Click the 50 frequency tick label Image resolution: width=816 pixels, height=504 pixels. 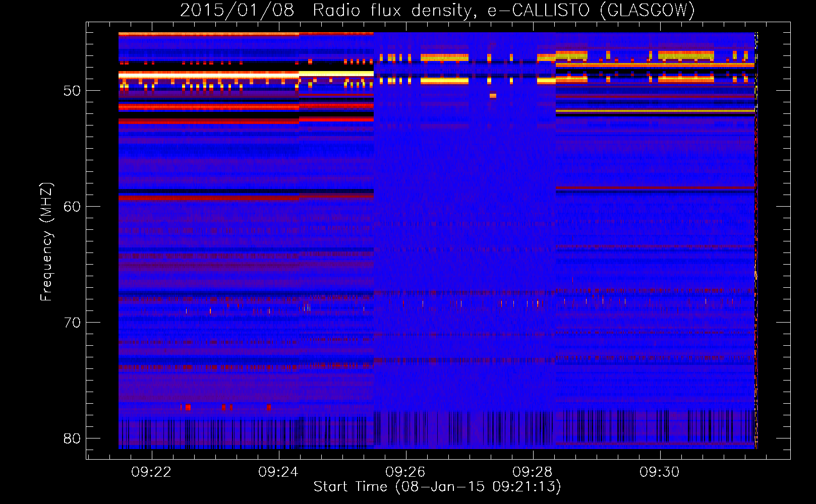[72, 91]
